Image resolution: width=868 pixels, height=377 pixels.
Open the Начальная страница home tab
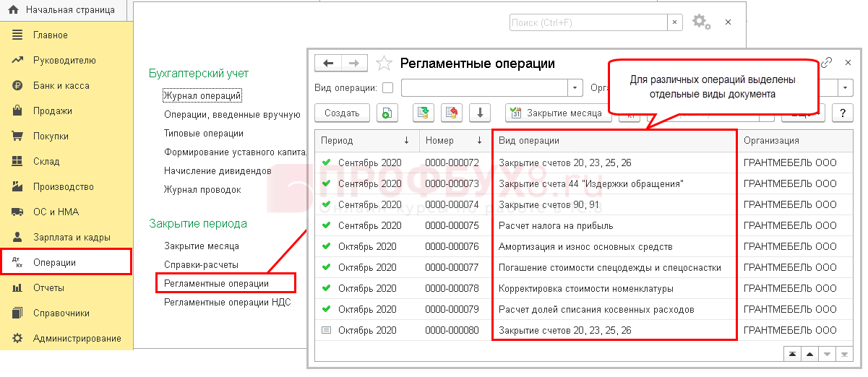[61, 10]
